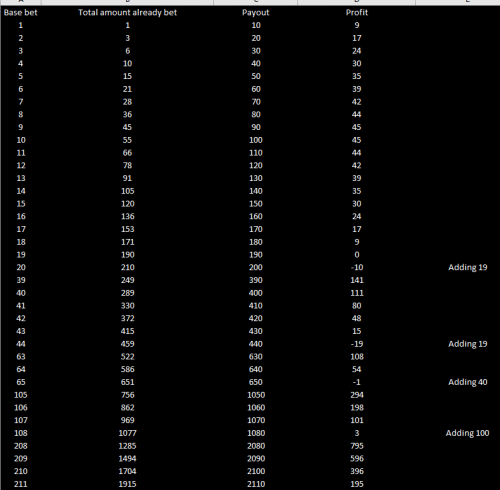
Task: Click the total bet cell showing 210
Action: [127, 267]
